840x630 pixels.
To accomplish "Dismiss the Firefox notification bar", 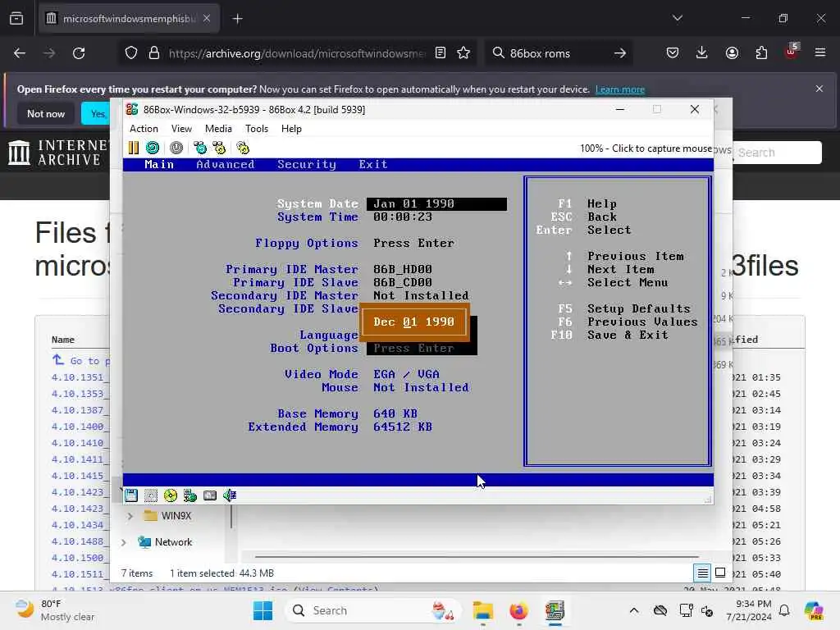I will 819,89.
